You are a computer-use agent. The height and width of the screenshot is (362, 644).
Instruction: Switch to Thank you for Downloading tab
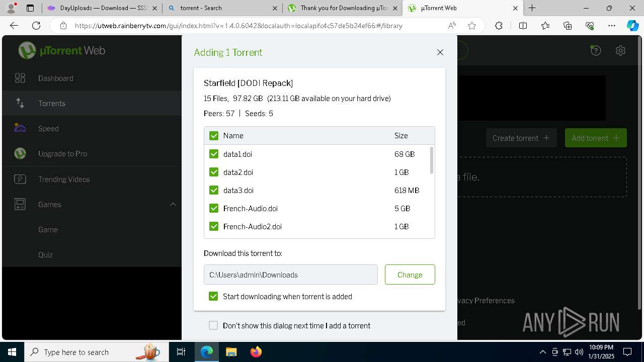(x=343, y=8)
